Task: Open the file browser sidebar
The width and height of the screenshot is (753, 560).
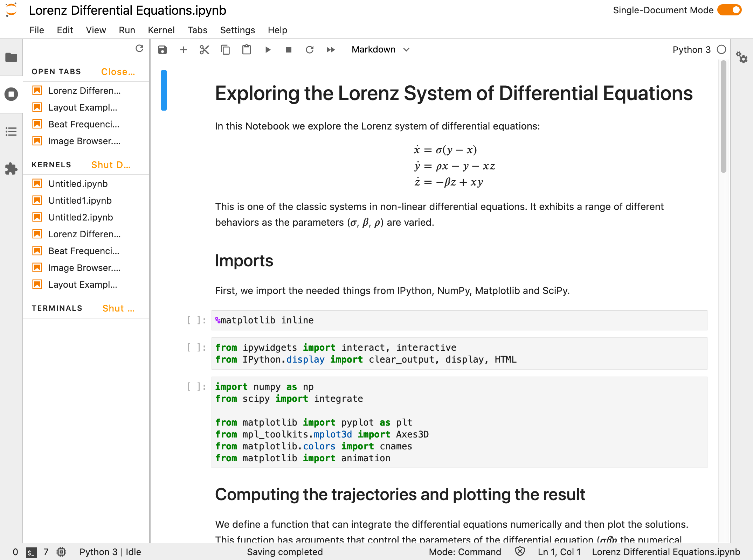Action: tap(12, 58)
